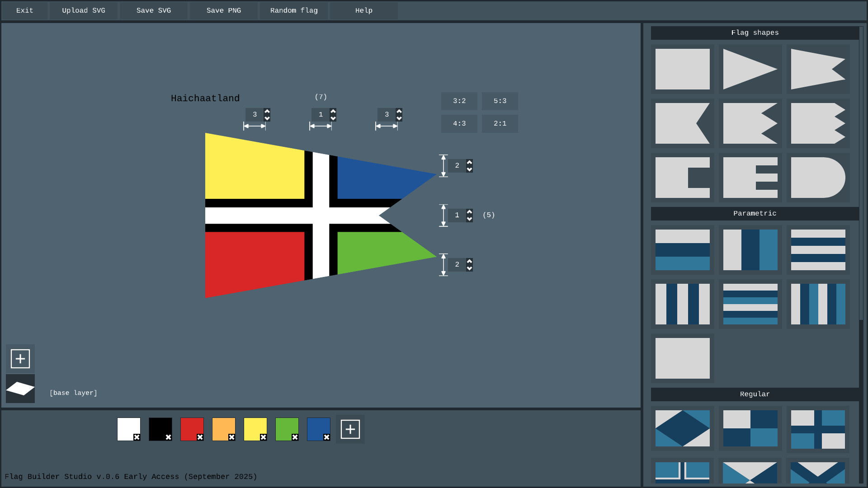This screenshot has width=868, height=488.
Task: Open the Help menu
Action: tap(363, 10)
